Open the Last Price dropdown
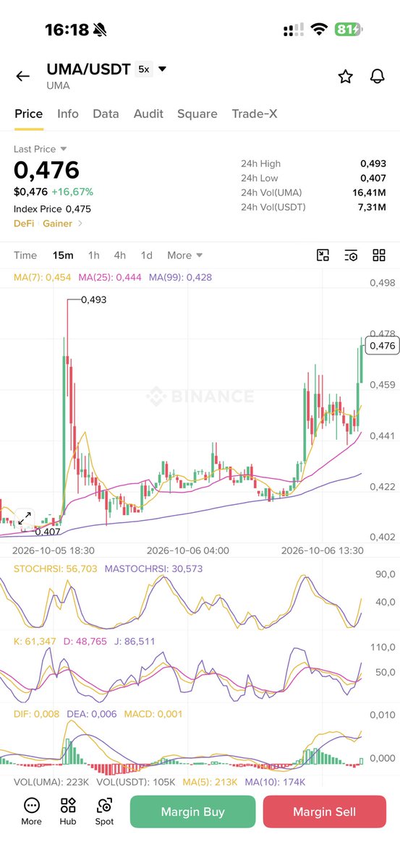Image resolution: width=400 pixels, height=868 pixels. pyautogui.click(x=41, y=148)
